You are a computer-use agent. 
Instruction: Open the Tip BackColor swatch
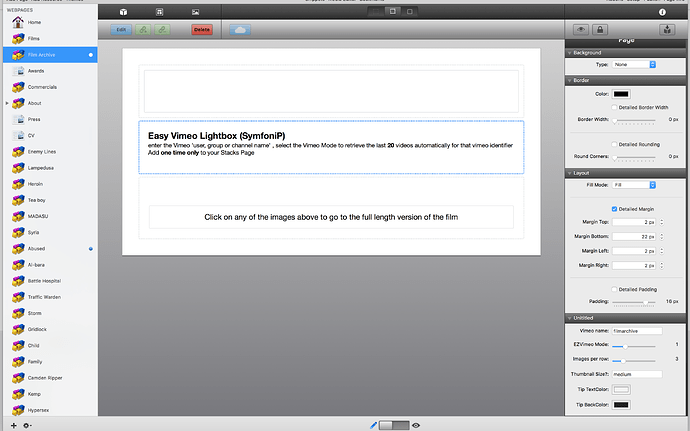click(x=621, y=405)
